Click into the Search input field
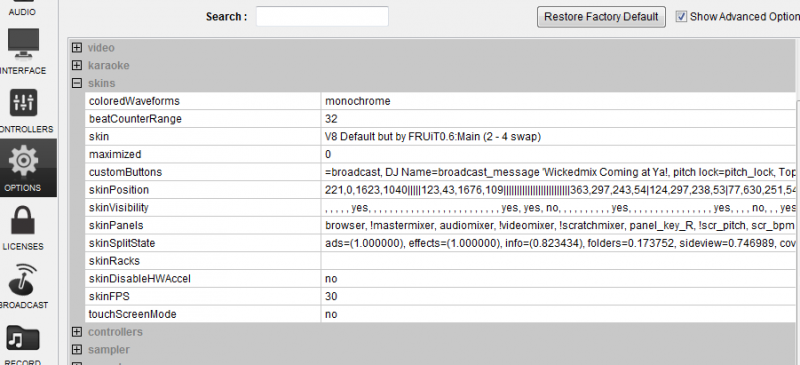Screen dimensions: 800x365 [x=322, y=16]
